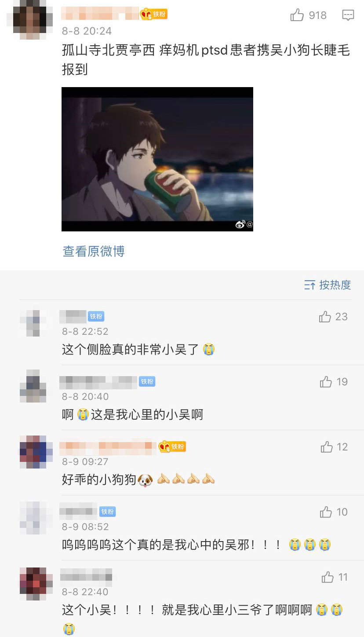
Task: Open the anime boy drinking image
Action: tap(157, 159)
